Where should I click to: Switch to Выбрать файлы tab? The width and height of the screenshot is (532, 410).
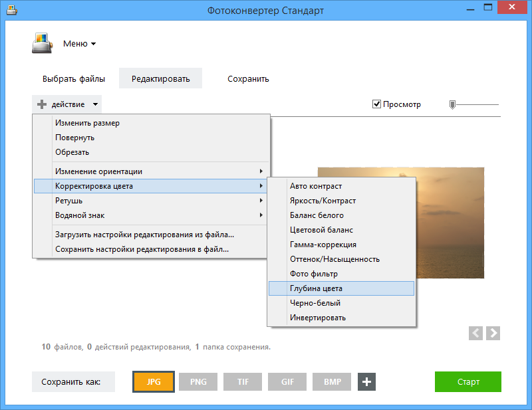pos(74,78)
